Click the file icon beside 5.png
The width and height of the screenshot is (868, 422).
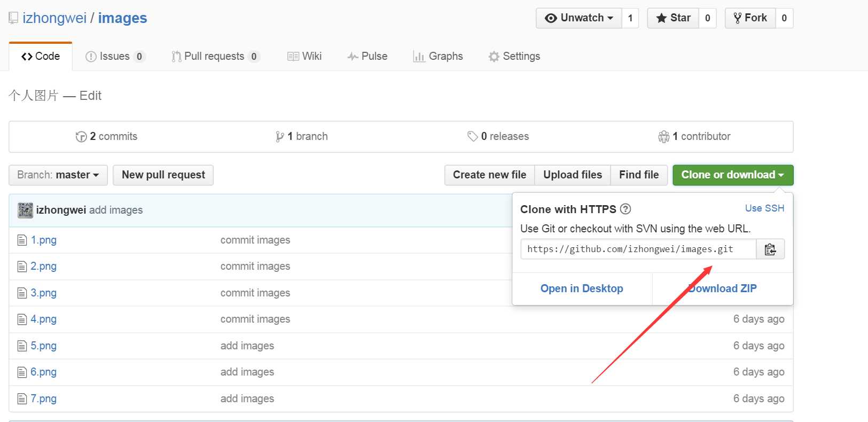click(x=22, y=346)
